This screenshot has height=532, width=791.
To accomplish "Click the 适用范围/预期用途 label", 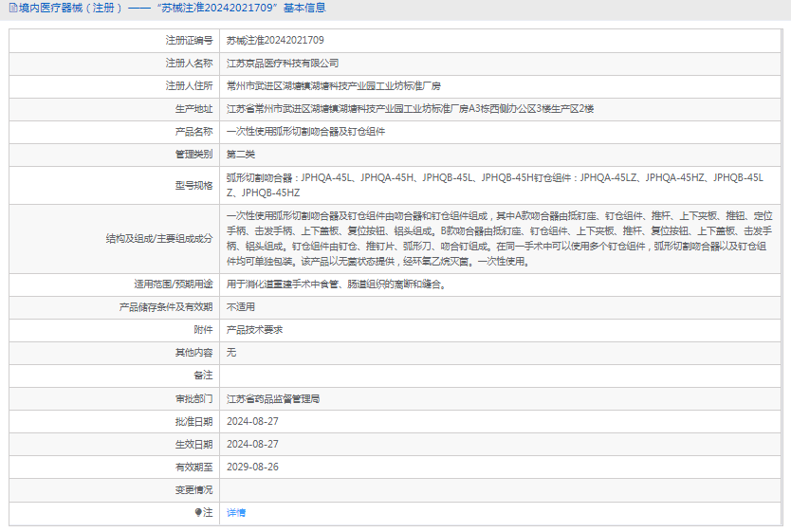I will click(174, 284).
